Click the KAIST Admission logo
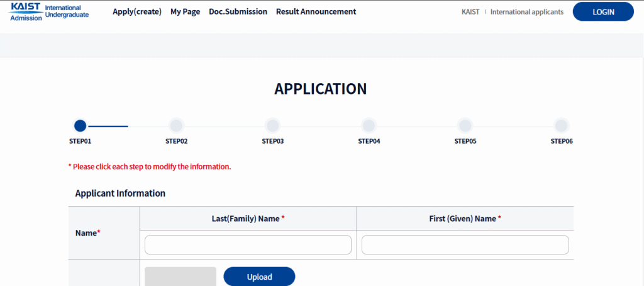Viewport: 644px width, 286px height. (49, 11)
